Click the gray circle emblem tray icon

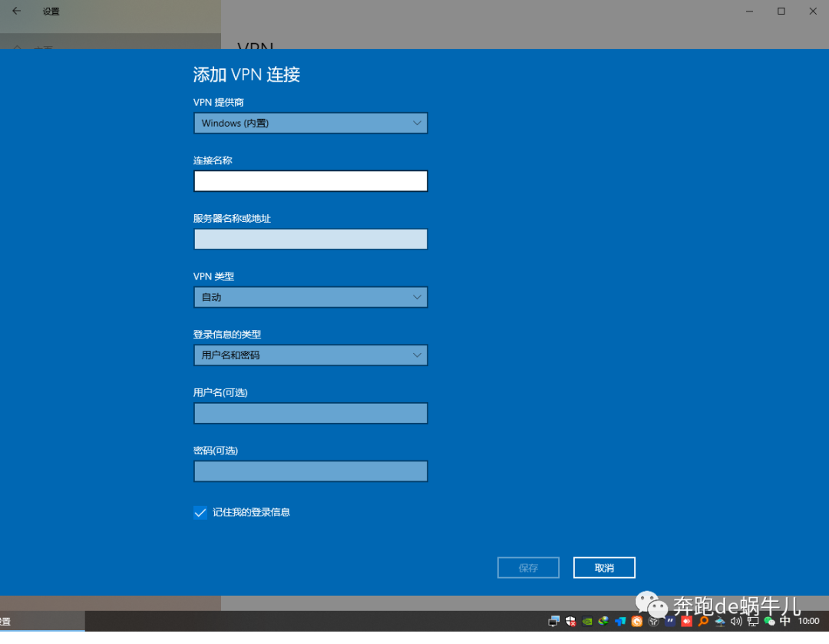click(x=653, y=621)
